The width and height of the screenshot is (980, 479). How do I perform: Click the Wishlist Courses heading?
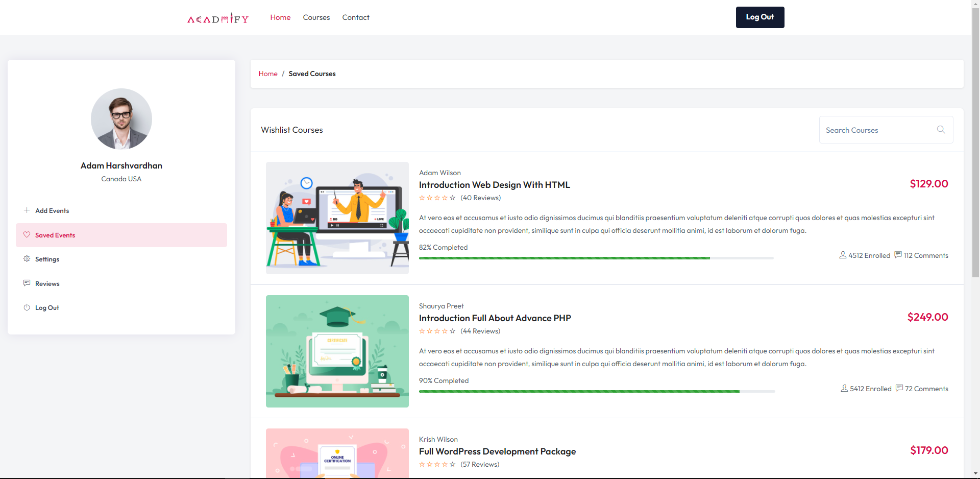click(292, 130)
